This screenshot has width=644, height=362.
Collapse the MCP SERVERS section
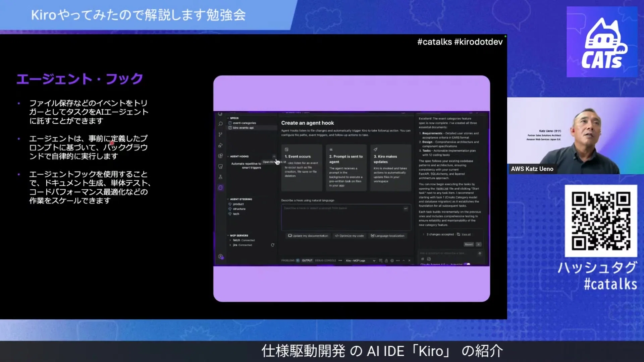(x=238, y=236)
